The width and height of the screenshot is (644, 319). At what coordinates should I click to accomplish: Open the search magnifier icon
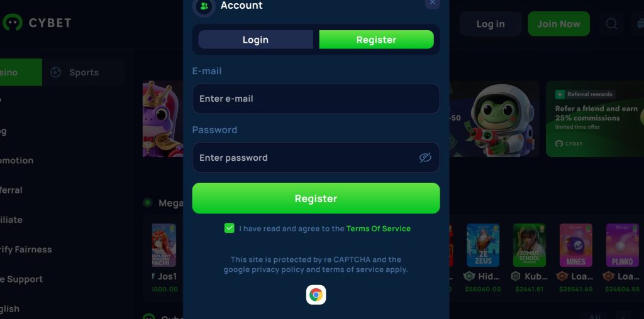click(611, 24)
